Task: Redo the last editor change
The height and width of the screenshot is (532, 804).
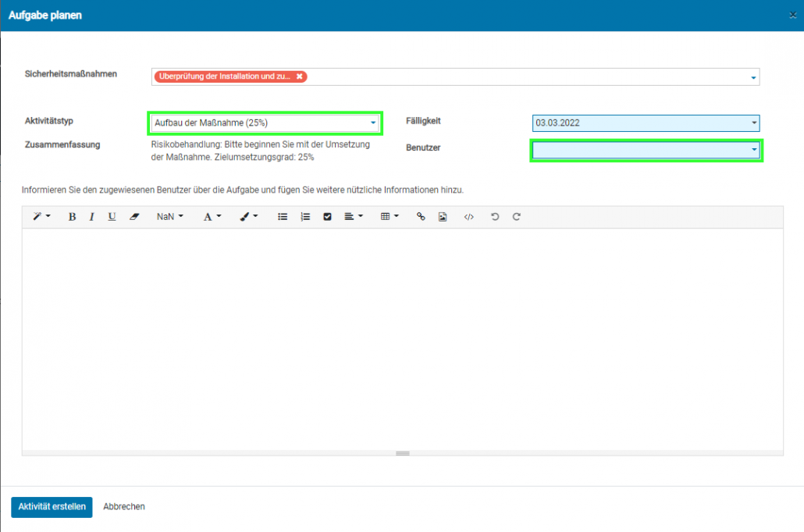Action: coord(516,217)
